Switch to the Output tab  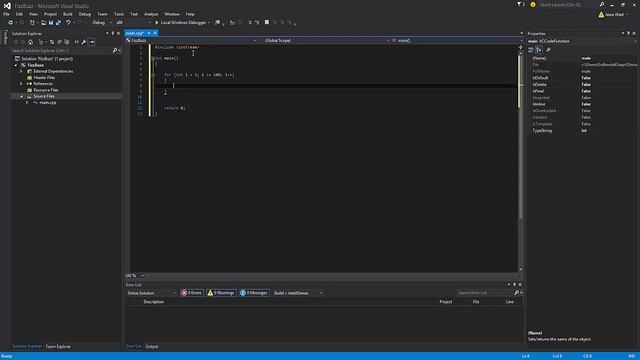151,346
